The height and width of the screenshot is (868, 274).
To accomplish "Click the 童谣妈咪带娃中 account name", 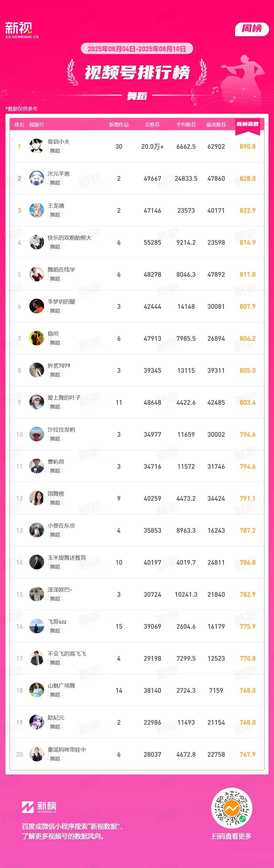I will click(x=67, y=750).
